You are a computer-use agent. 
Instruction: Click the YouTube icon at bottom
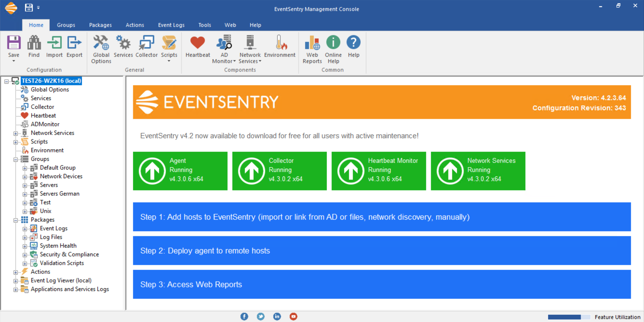293,316
